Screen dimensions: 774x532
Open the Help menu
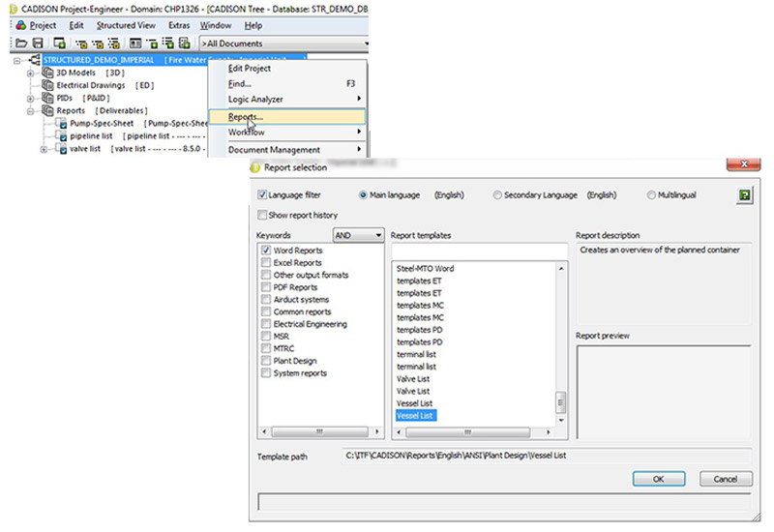click(x=253, y=25)
